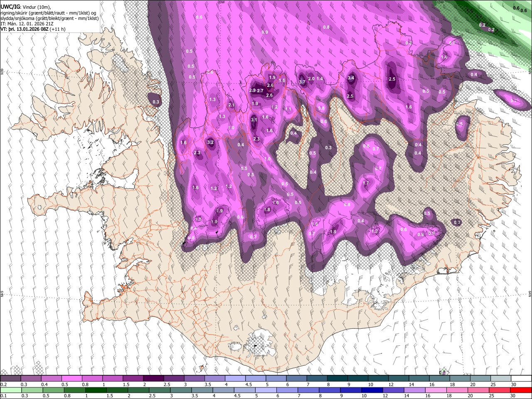Viewport: 532px width, 399px height.
Task: Click the 0.1 label starting the bottom legend scale
Action: (4, 396)
